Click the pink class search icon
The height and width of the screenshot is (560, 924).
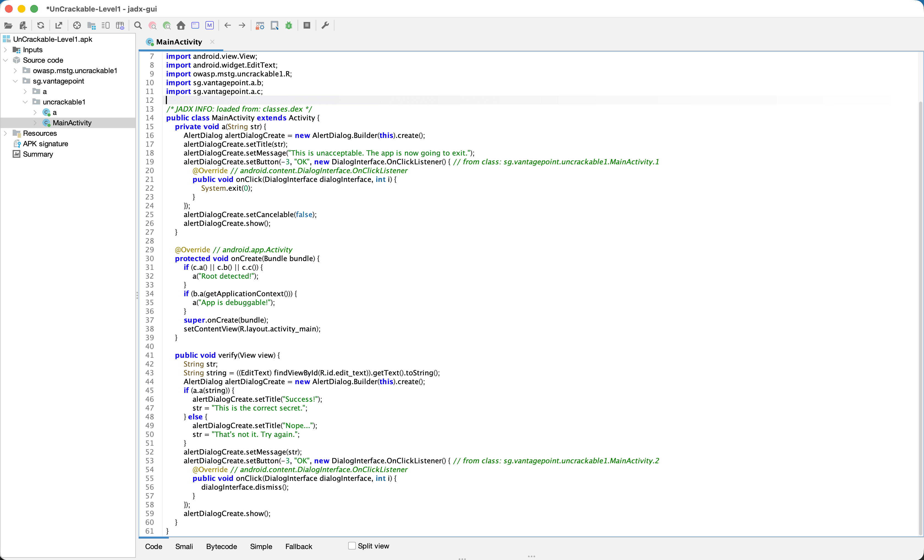152,26
